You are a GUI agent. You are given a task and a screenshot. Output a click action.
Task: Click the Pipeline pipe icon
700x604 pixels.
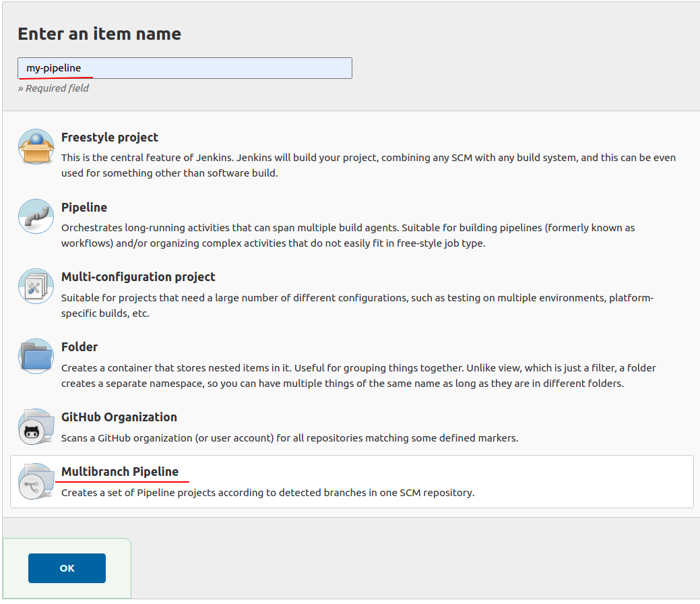pyautogui.click(x=36, y=216)
